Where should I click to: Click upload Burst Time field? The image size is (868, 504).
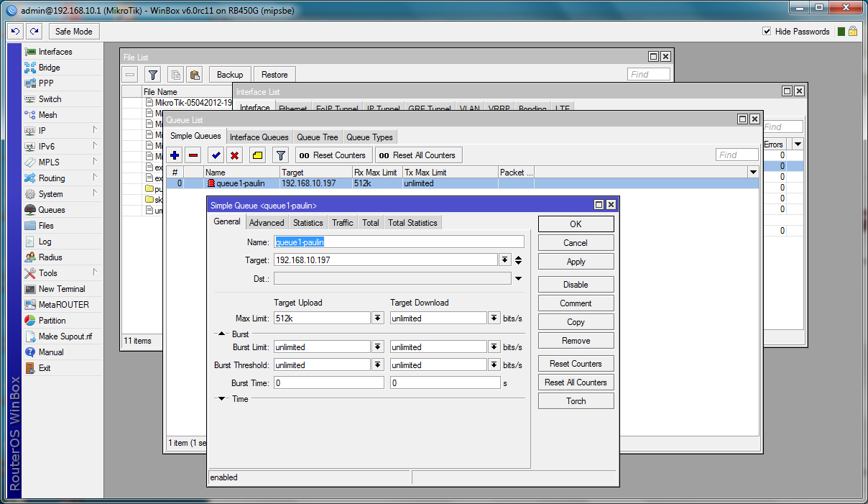click(x=329, y=383)
